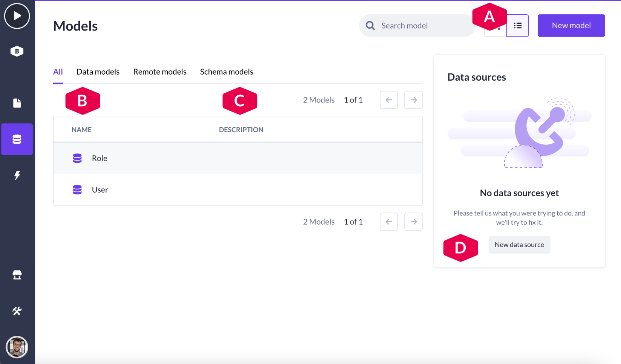Go to next page in top pagination
621x364 pixels.
413,100
